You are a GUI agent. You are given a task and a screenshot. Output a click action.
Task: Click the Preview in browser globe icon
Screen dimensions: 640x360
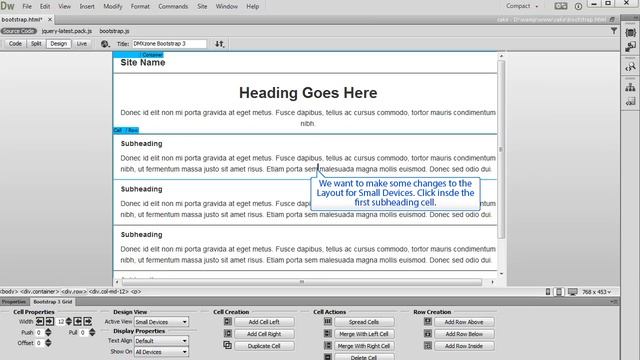[105, 44]
